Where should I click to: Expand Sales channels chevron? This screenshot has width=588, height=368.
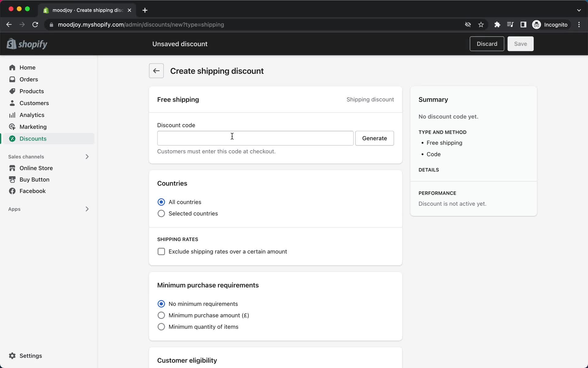[87, 157]
